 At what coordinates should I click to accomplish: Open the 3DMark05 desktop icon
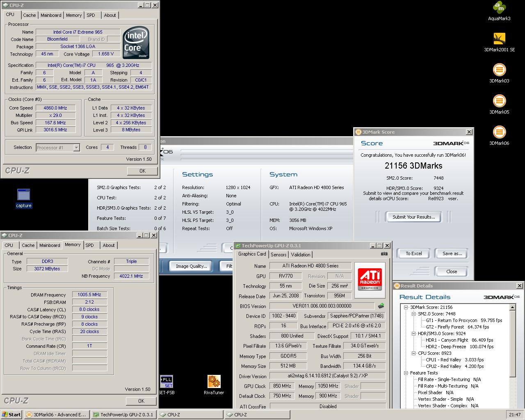tap(499, 105)
